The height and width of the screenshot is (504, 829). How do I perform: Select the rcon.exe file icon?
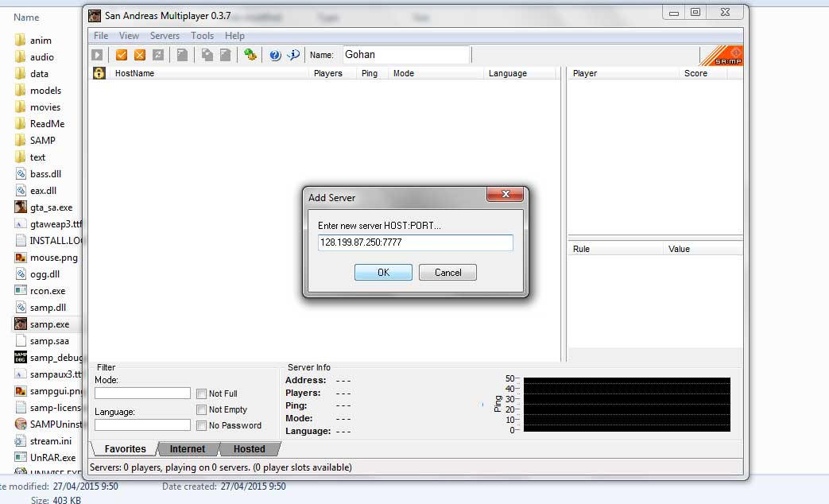click(21, 291)
